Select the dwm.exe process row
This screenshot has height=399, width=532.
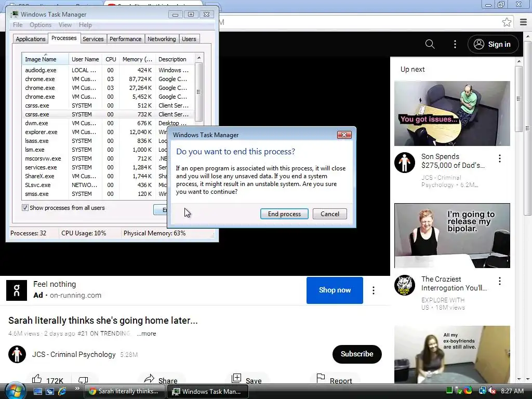[109, 123]
